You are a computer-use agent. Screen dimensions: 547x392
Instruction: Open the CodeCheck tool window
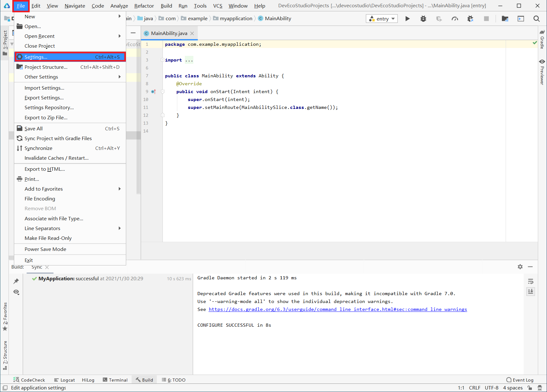[29, 380]
